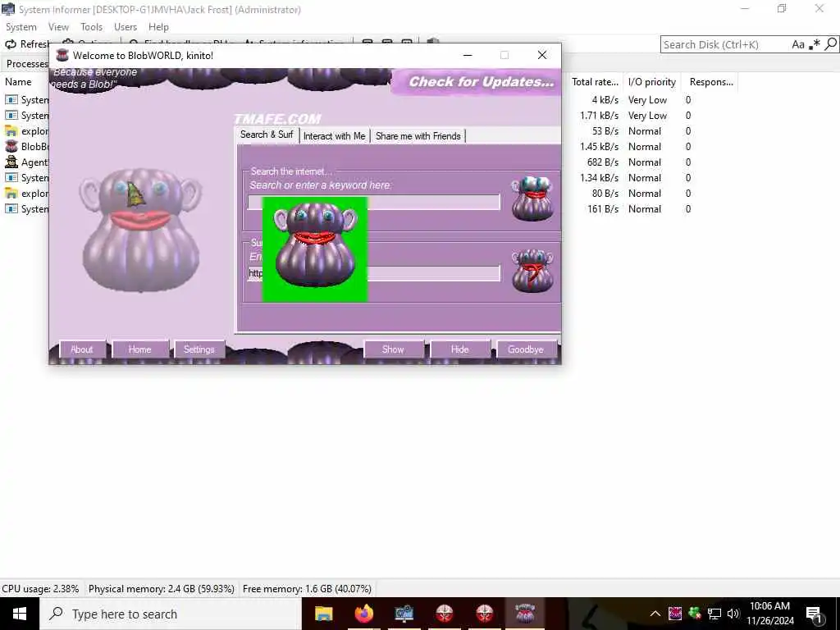Viewport: 840px width, 630px height.
Task: Click the red-tongued blob icon beside the URL field
Action: tap(532, 271)
